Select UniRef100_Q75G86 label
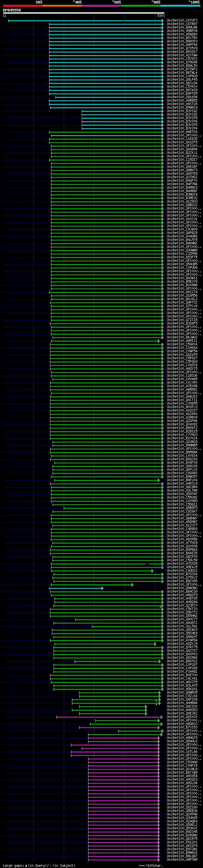203x868 pixels. 182,62
